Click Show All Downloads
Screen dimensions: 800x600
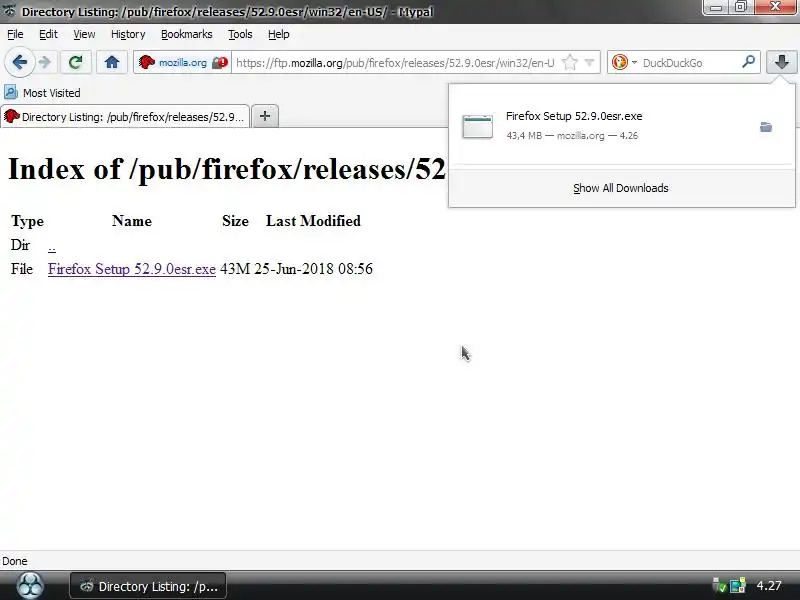[x=620, y=188]
